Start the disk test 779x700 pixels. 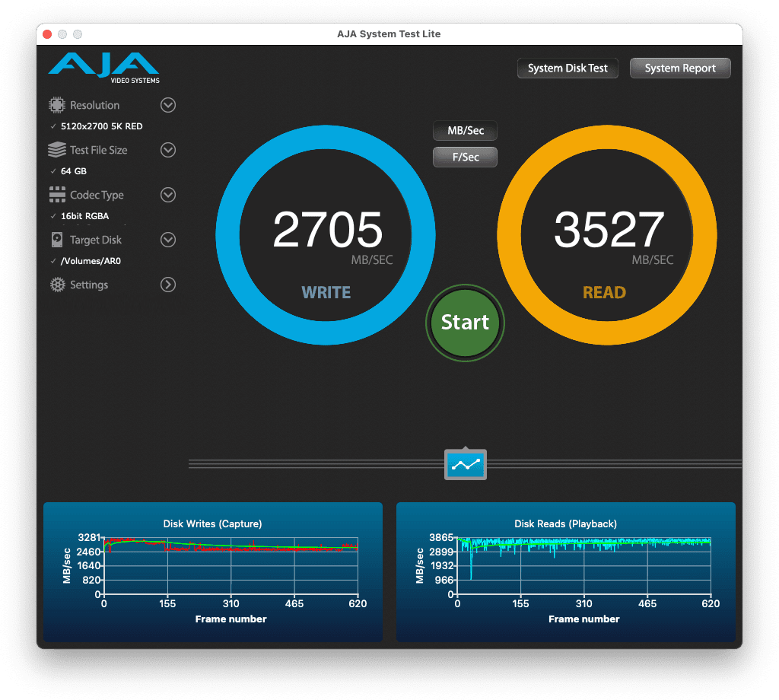[465, 323]
